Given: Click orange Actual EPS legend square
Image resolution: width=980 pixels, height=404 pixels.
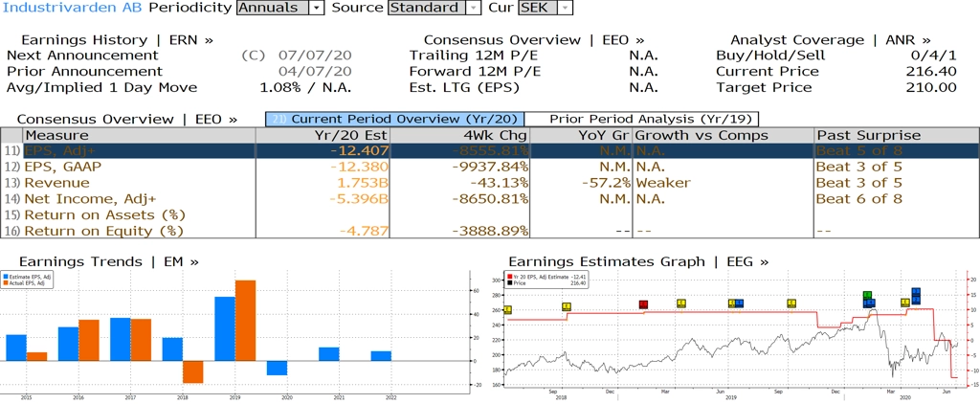Looking at the screenshot, I should 5,281.
